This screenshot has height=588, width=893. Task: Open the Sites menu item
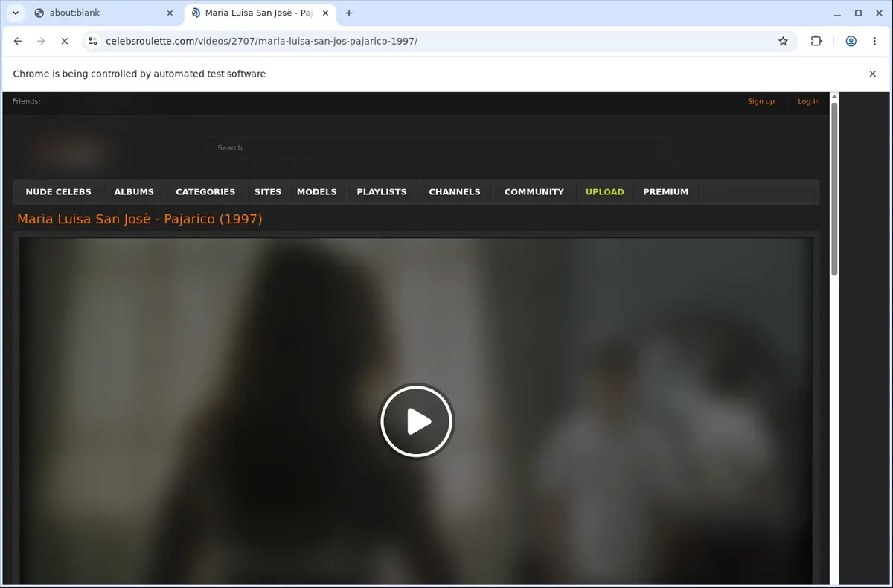click(x=268, y=191)
